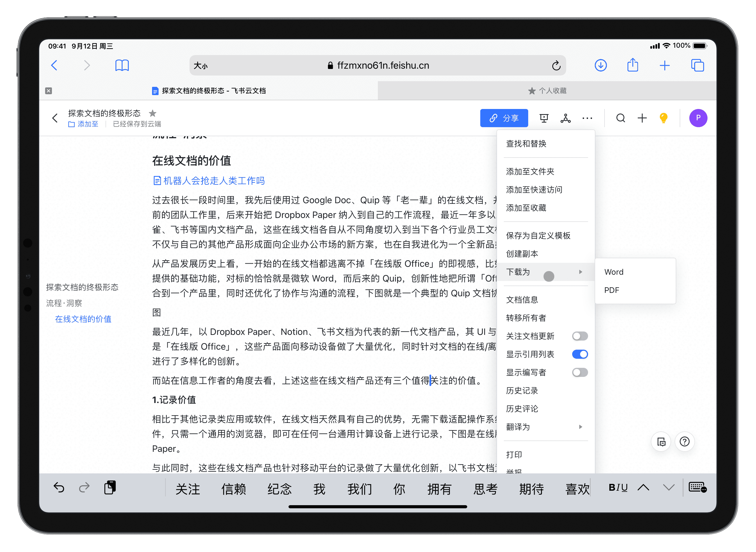Open 历史记录 menu item
756x552 pixels.
(x=546, y=391)
